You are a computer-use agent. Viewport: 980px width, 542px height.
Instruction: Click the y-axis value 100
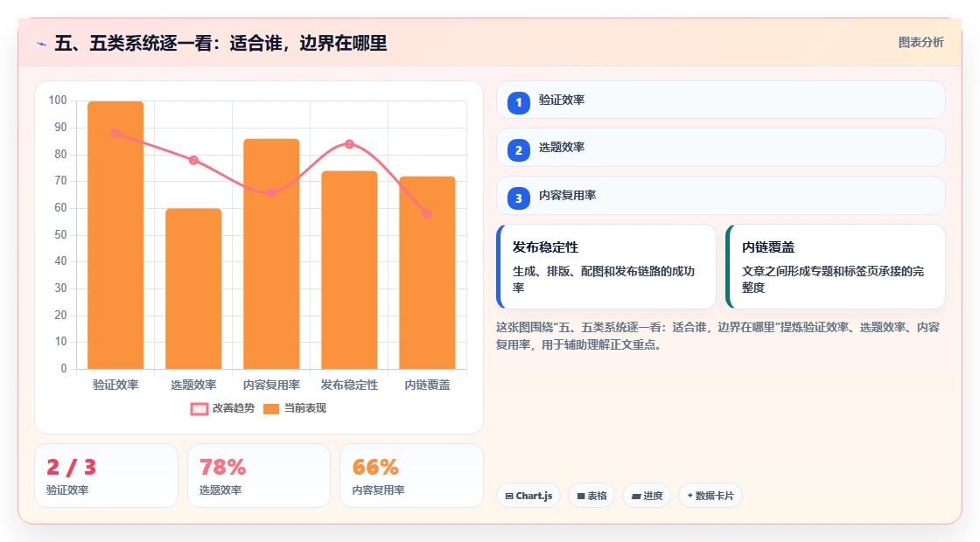(58, 101)
